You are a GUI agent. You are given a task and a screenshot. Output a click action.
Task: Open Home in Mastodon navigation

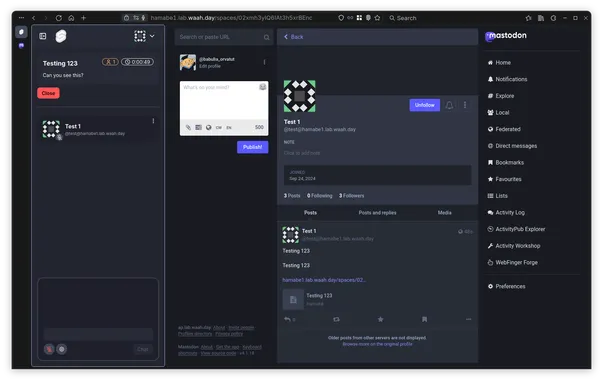499,62
